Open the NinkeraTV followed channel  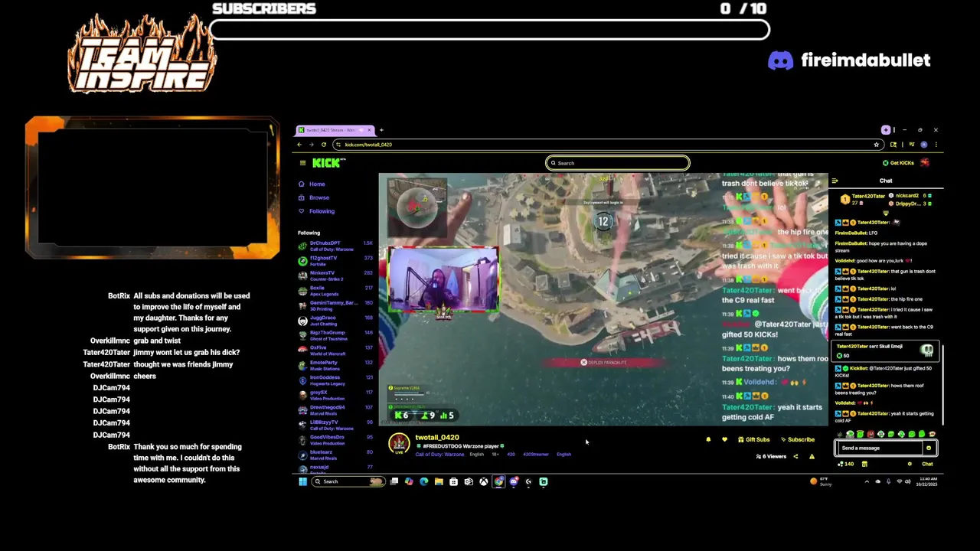(x=335, y=275)
